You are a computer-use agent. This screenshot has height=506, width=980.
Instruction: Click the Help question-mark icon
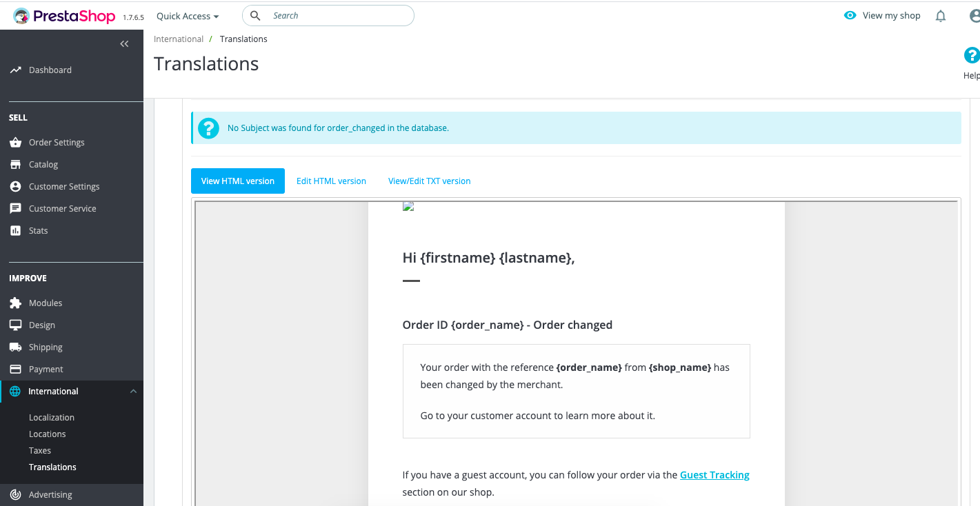pos(972,55)
